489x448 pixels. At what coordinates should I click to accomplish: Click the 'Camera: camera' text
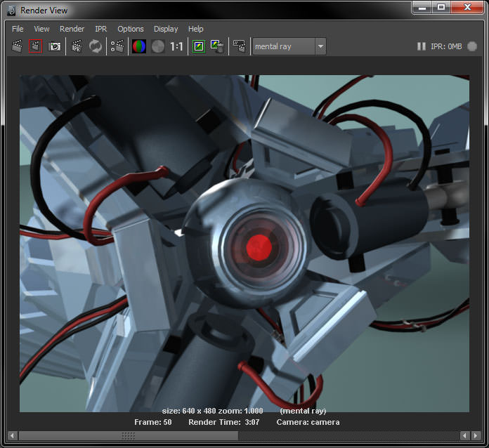pos(308,422)
